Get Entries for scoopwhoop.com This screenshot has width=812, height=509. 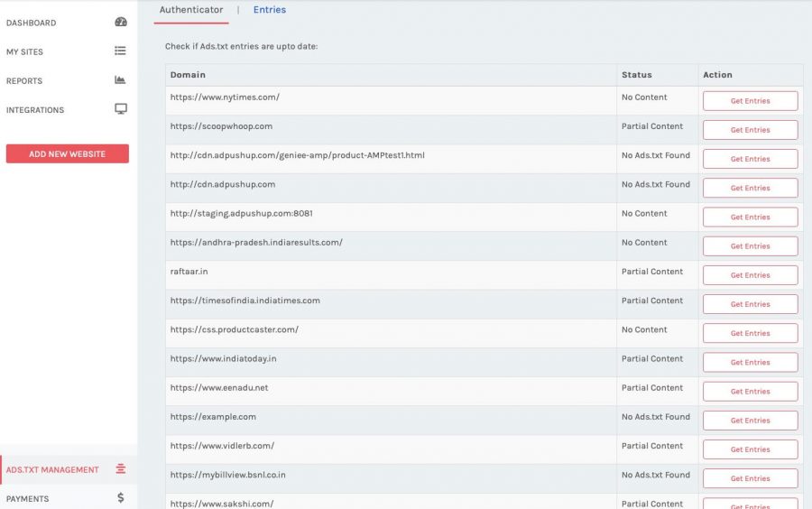click(751, 130)
